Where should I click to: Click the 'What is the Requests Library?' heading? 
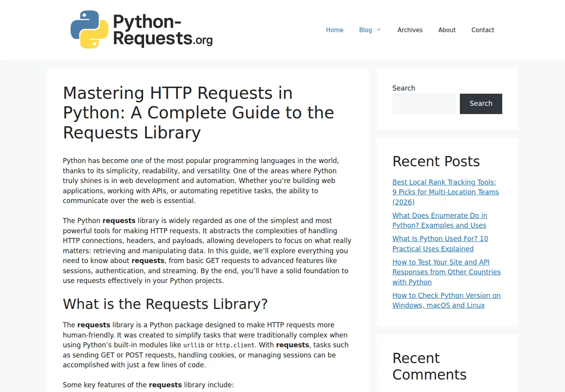click(x=165, y=304)
